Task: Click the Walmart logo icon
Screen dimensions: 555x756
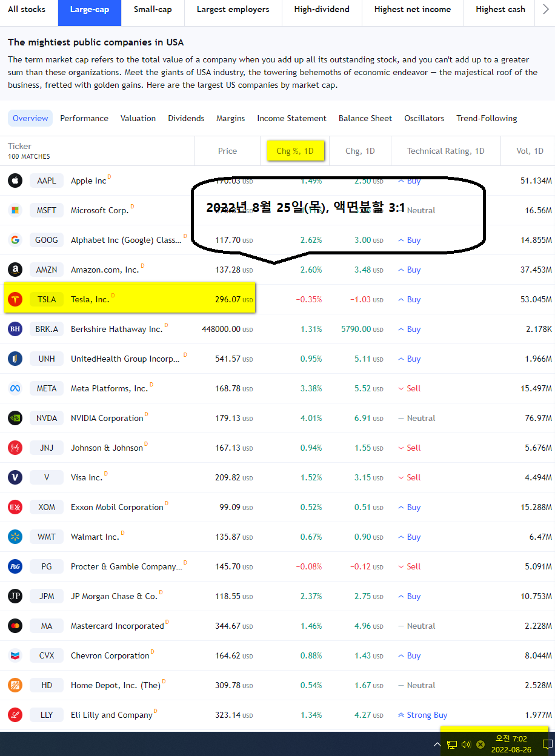Action: (15, 537)
